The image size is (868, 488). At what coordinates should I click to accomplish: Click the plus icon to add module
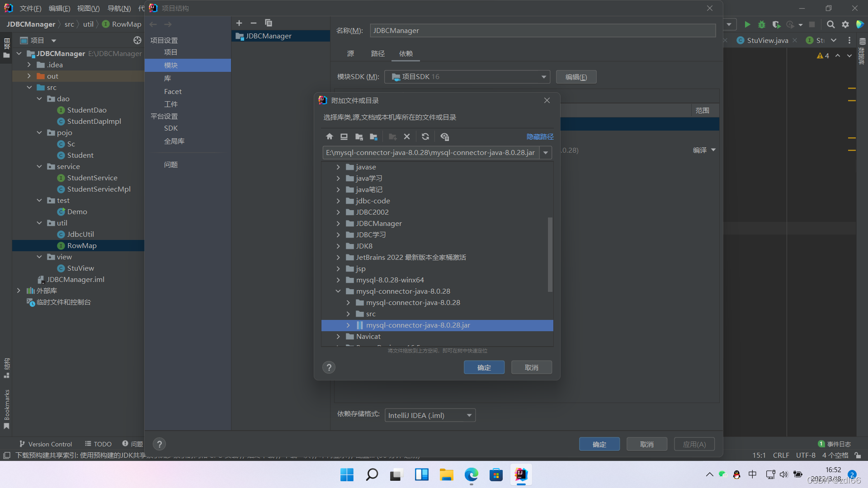239,23
